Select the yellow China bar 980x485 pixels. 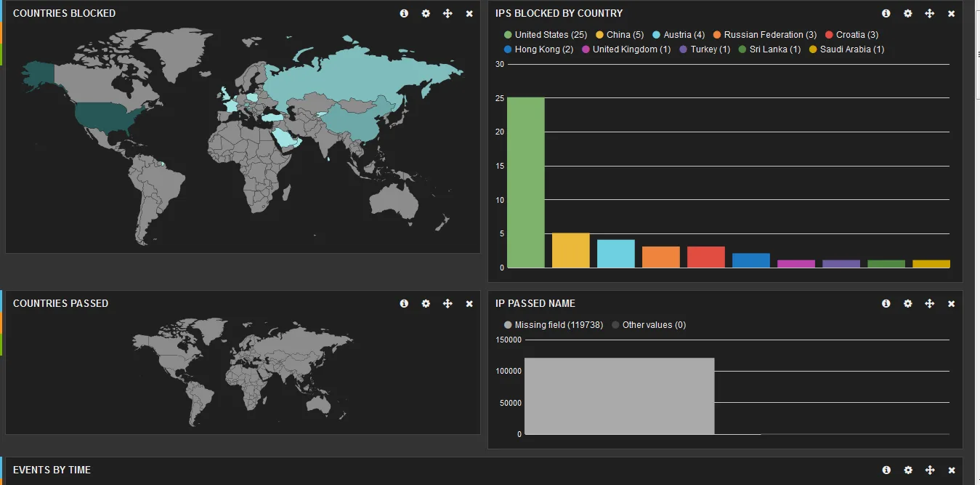click(x=571, y=250)
